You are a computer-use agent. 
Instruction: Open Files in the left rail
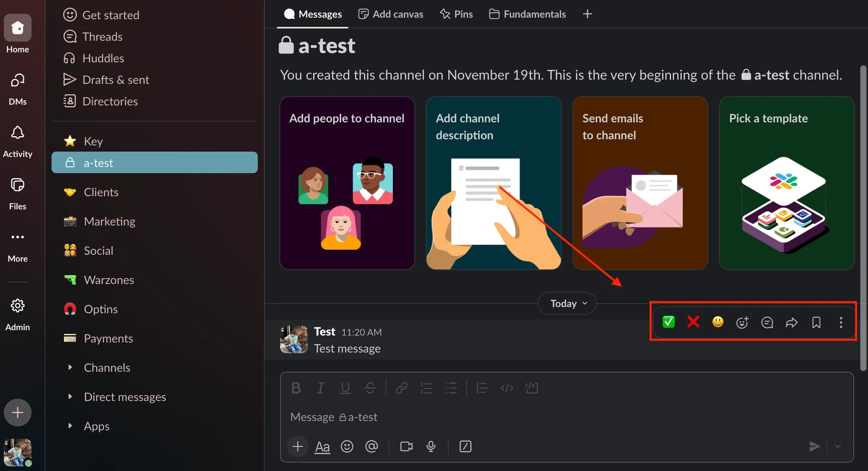click(17, 194)
